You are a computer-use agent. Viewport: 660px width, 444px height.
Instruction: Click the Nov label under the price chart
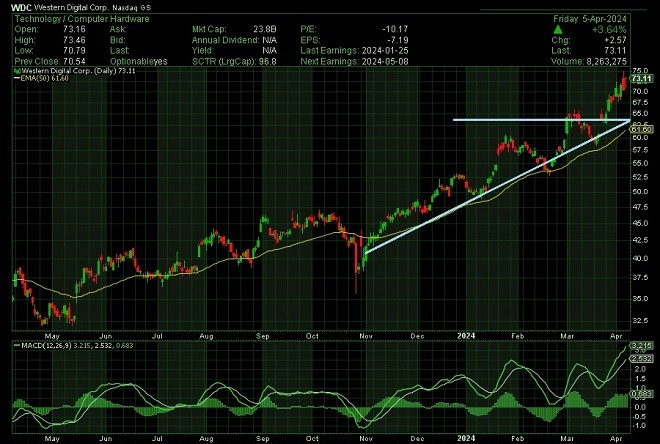(366, 336)
